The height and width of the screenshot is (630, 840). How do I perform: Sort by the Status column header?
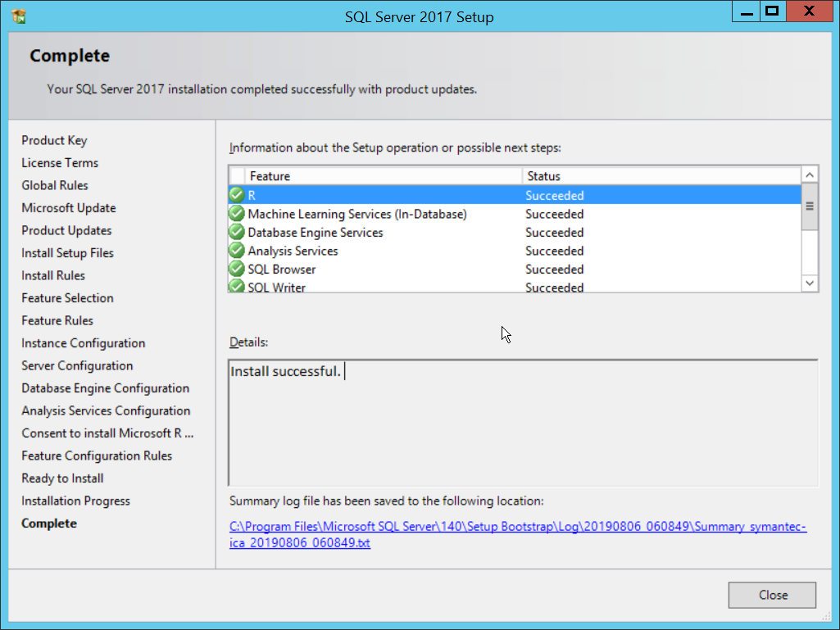tap(660, 176)
